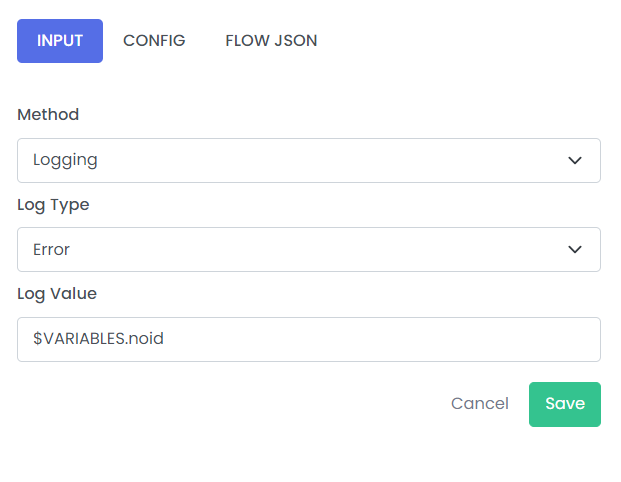Dismiss the form with Cancel
This screenshot has width=621, height=482.
coord(480,404)
